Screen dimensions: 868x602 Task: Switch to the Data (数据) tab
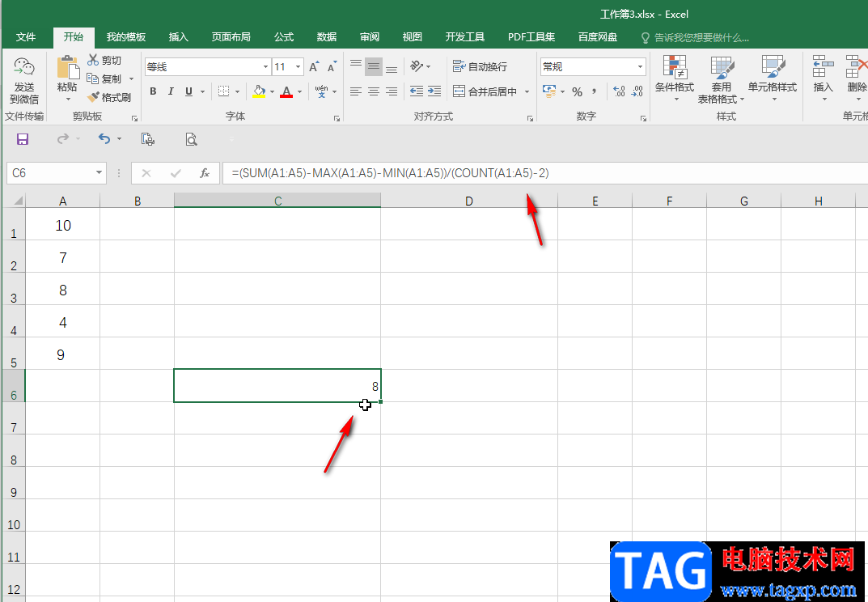click(327, 37)
